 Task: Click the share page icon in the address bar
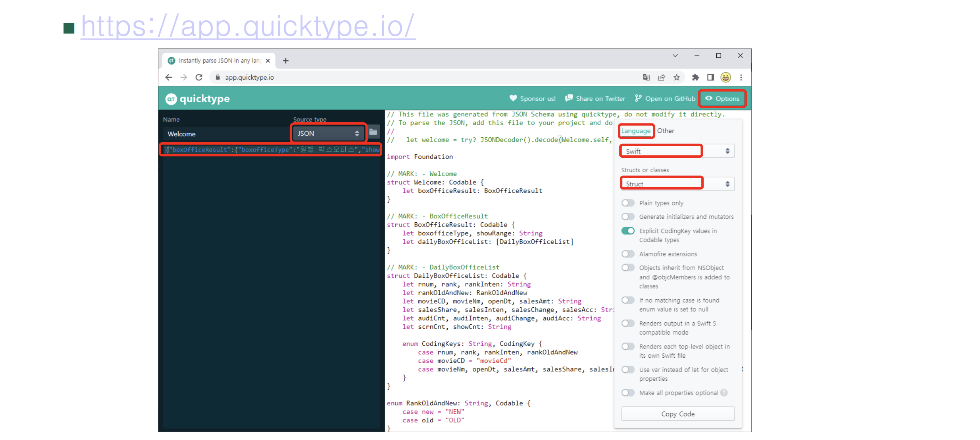(662, 77)
